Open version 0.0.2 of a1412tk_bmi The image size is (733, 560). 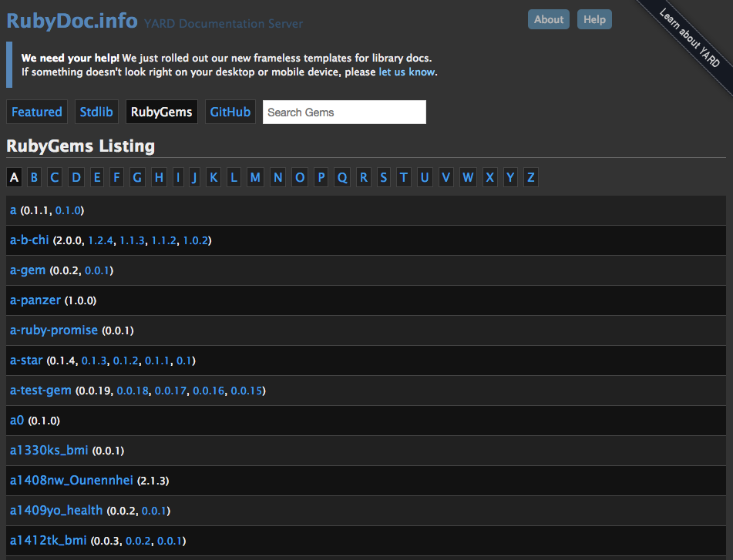[138, 541]
